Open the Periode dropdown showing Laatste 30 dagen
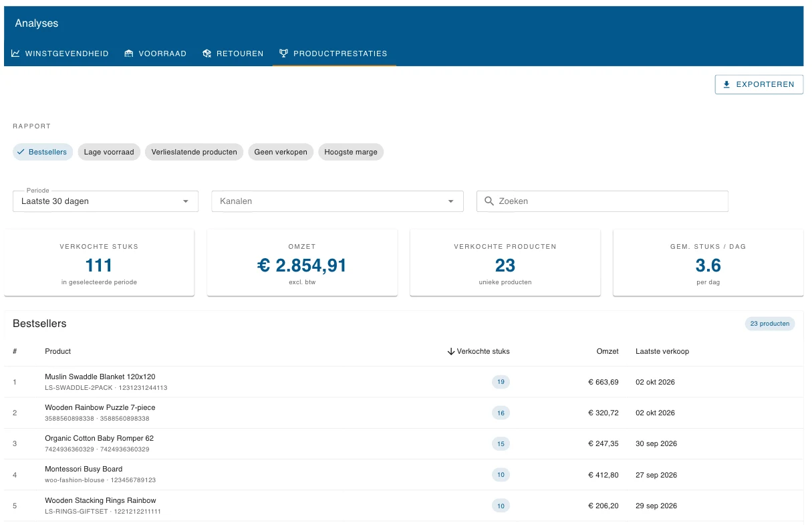 [x=106, y=201]
